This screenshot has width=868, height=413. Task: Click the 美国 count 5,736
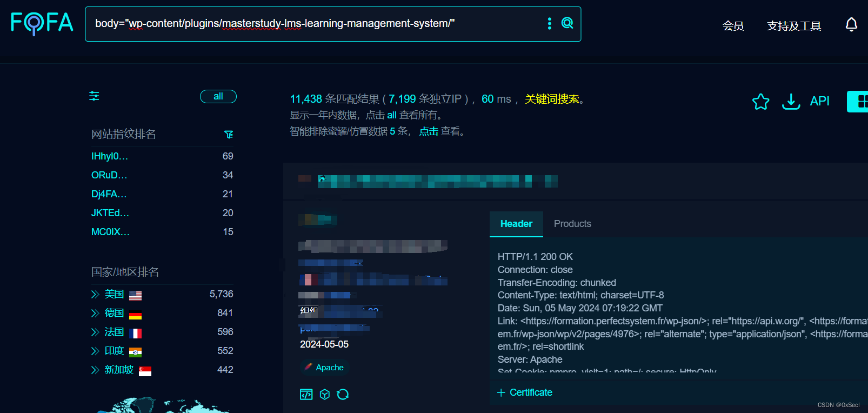tap(222, 294)
